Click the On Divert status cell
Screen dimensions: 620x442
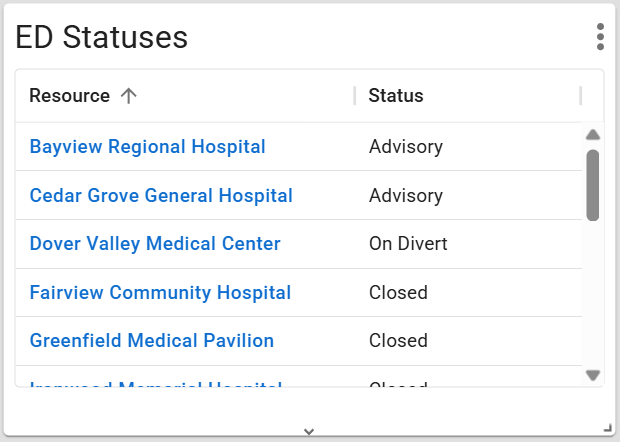click(408, 244)
